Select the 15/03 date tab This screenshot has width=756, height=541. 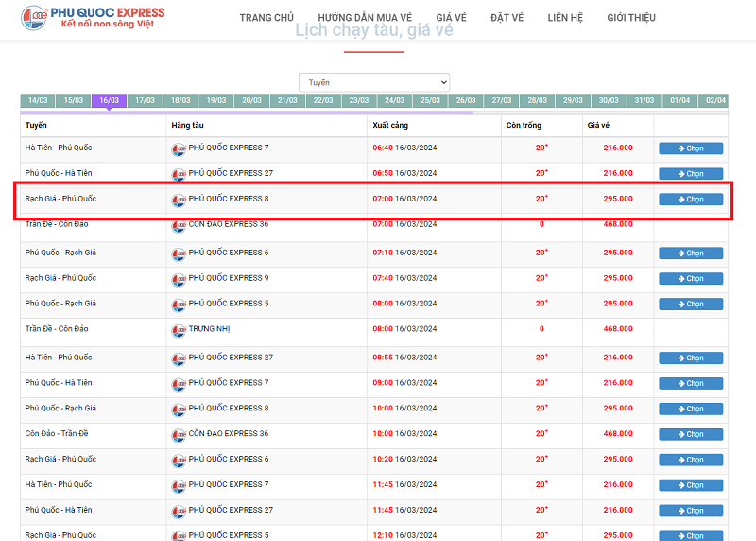[x=74, y=100]
